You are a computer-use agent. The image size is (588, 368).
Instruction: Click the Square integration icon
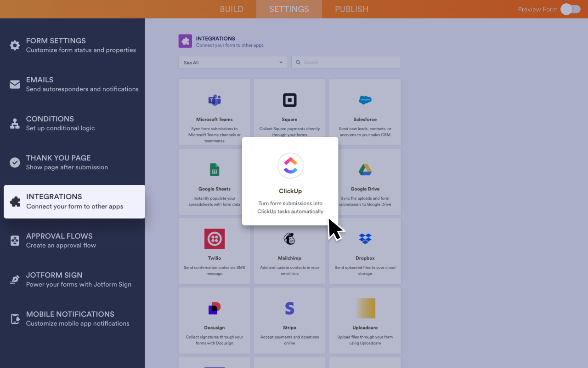289,100
